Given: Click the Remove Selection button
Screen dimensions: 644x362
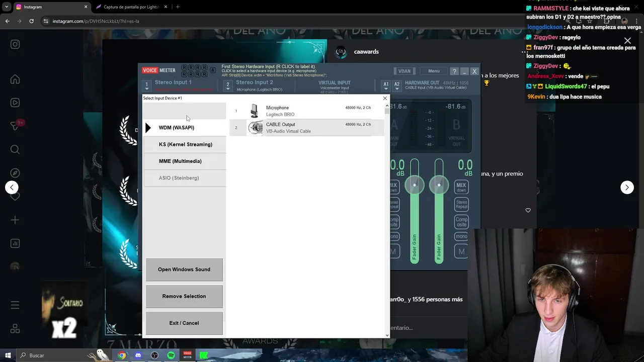Looking at the screenshot, I should coord(184,297).
